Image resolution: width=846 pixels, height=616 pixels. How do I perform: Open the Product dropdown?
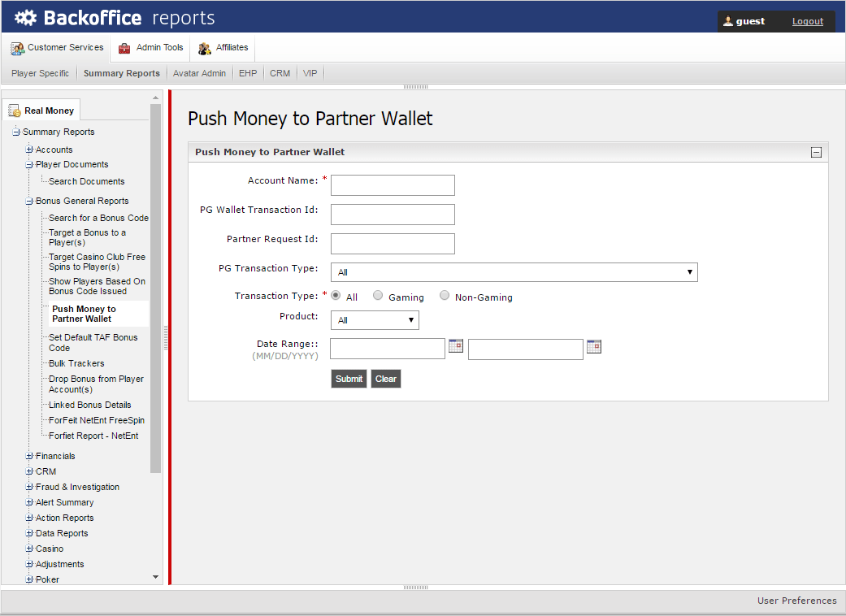click(375, 320)
